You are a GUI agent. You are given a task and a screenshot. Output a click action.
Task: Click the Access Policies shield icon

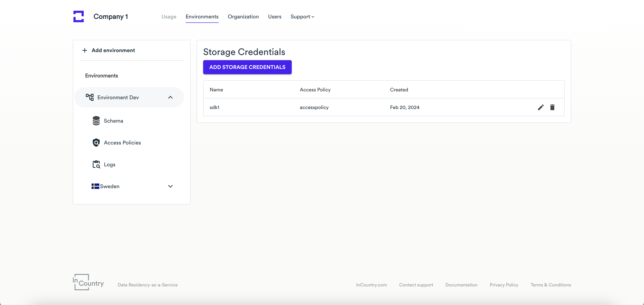pyautogui.click(x=96, y=143)
